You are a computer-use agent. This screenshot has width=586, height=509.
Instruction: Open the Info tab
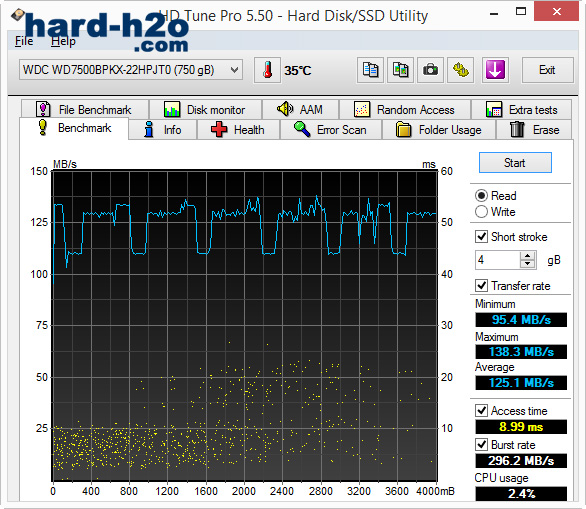click(163, 130)
